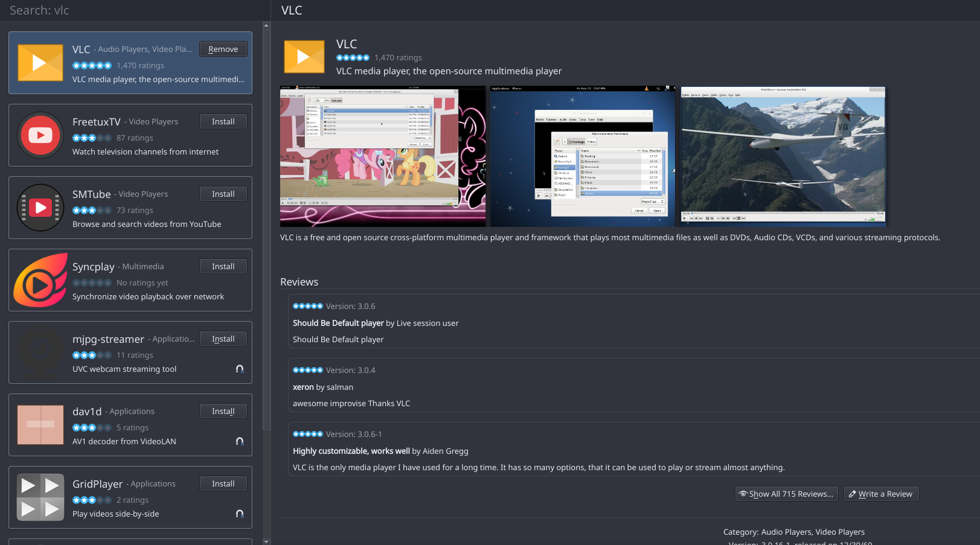980x545 pixels.
Task: Open the pony video VLC screenshot
Action: [383, 156]
